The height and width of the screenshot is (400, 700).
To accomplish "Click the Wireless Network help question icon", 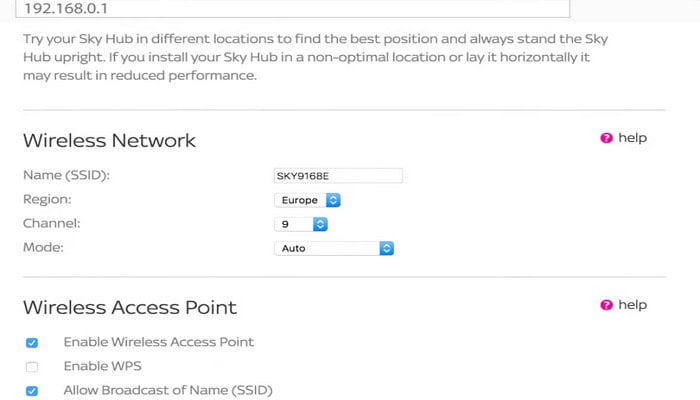I will [x=606, y=138].
